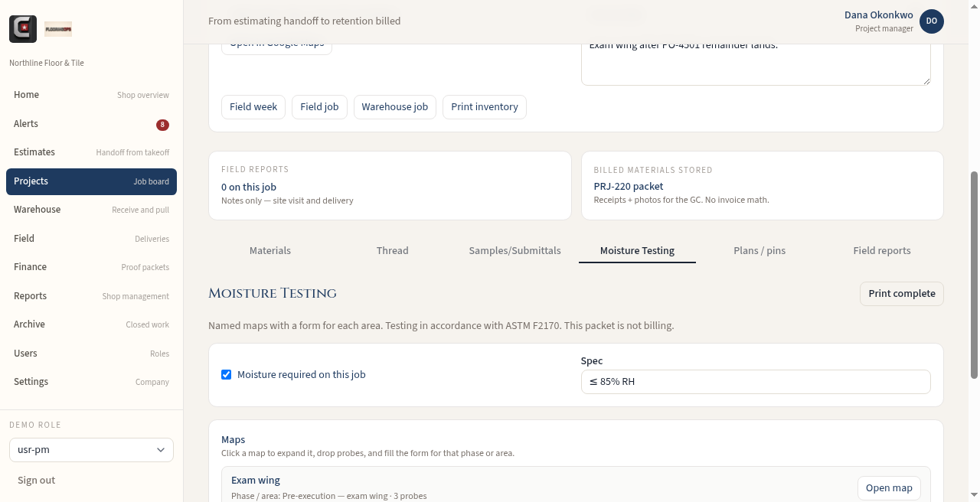Viewport: 980px width, 502px height.
Task: Go to Archive closed work
Action: 91,324
